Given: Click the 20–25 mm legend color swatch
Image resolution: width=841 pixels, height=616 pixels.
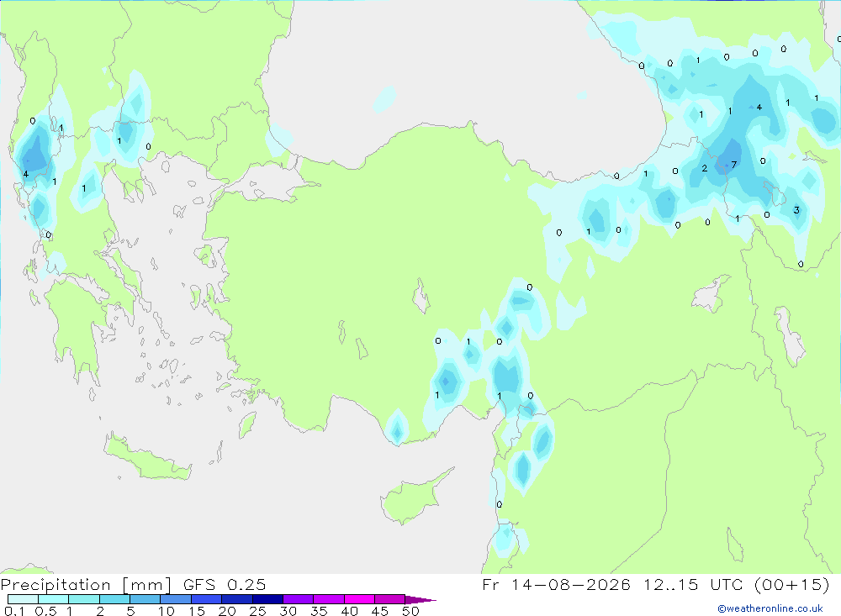Looking at the screenshot, I should (x=237, y=599).
